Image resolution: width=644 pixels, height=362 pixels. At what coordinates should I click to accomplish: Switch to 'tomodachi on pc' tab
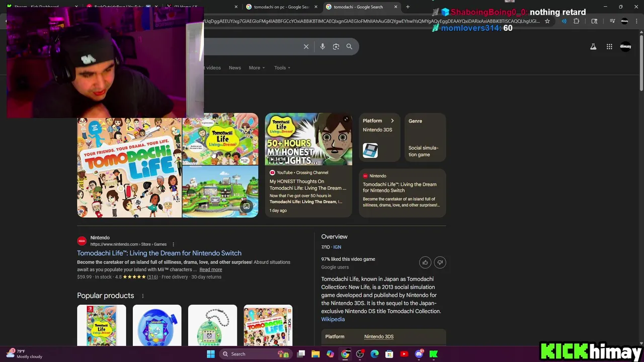tap(281, 7)
